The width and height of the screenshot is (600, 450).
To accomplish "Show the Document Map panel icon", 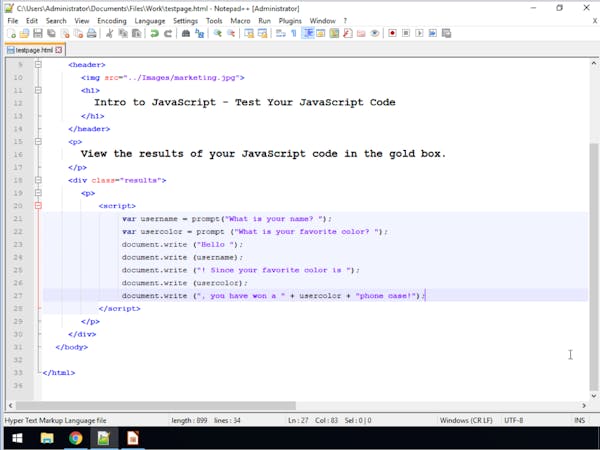I will pos(334,34).
